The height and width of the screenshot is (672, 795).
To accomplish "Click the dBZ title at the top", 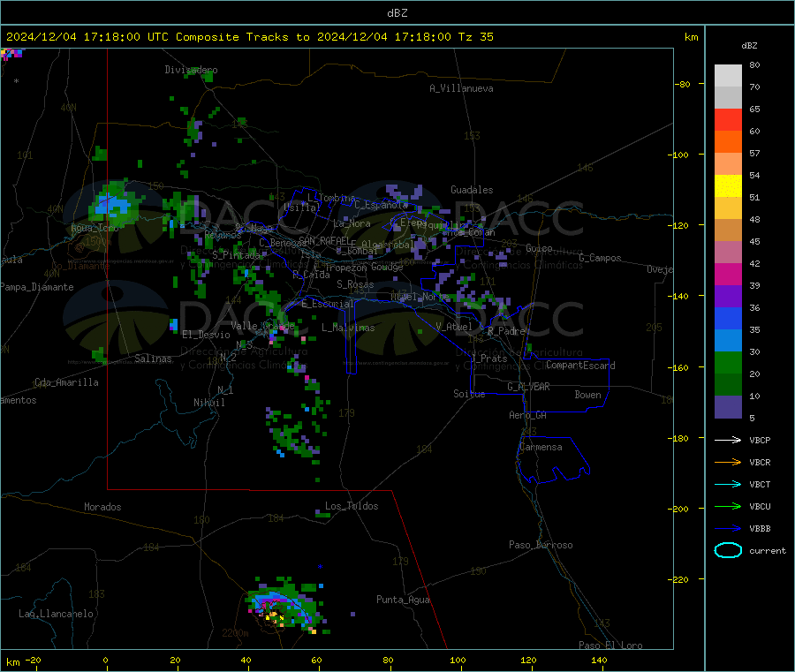I will pyautogui.click(x=397, y=13).
